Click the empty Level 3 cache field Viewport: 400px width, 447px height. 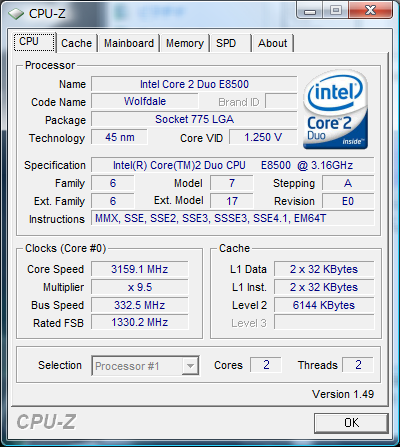click(324, 323)
